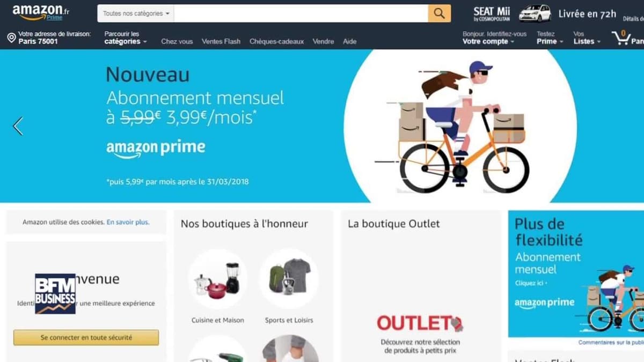Open Ventes Flash menu item
Viewport: 644px width, 362px height.
point(221,41)
